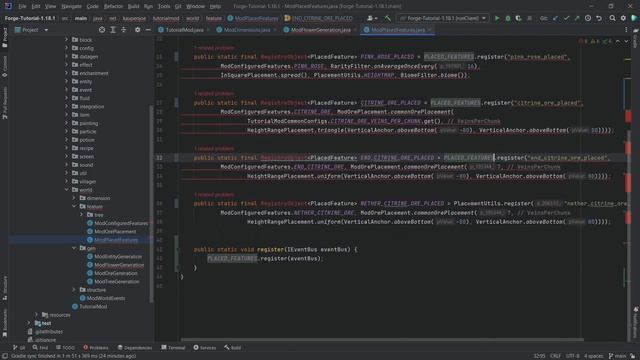
Task: Run the Forge-Tutorial runClient configuration
Action: point(497,18)
